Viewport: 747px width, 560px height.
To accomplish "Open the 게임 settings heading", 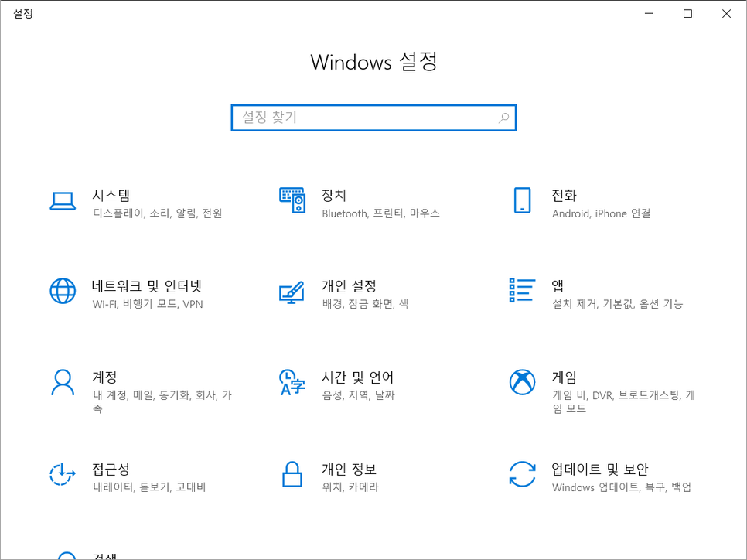I will [x=564, y=377].
